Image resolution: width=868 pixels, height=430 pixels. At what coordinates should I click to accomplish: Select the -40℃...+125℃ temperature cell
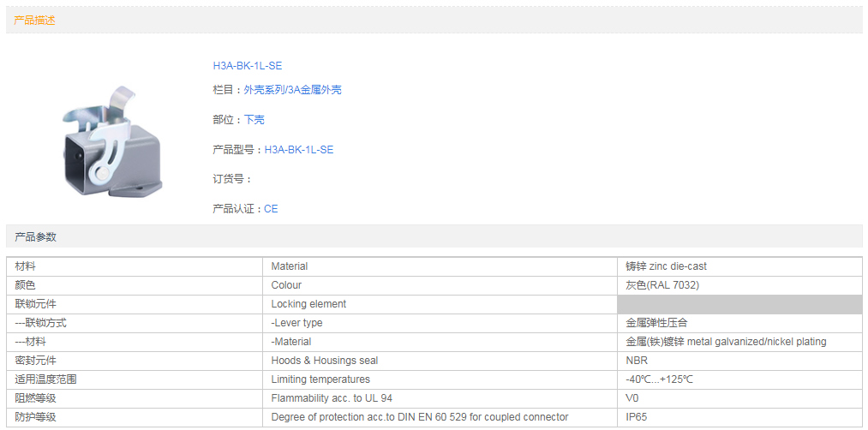(659, 379)
